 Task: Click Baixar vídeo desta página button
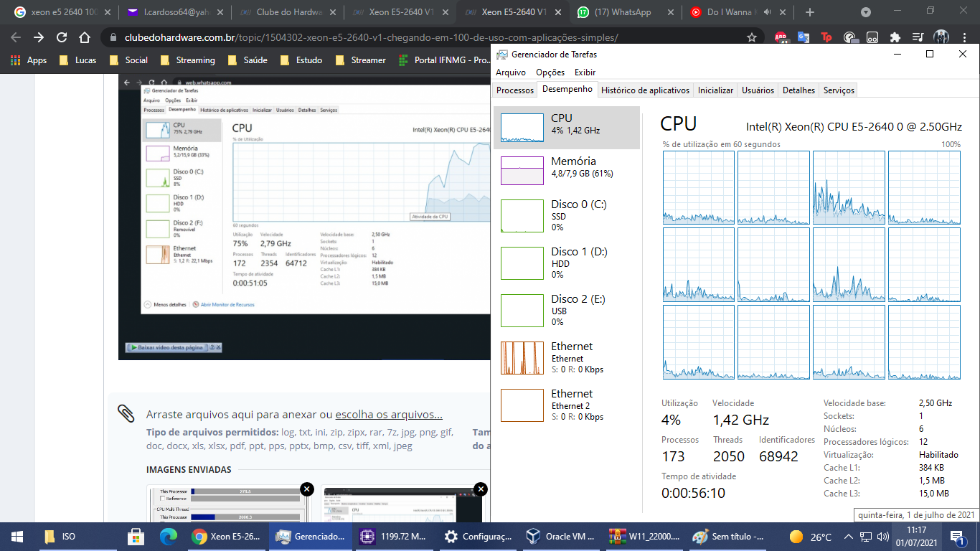167,347
